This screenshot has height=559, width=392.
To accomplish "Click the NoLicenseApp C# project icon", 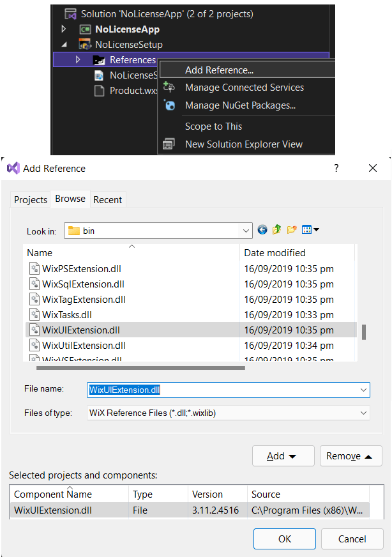I will [x=86, y=28].
